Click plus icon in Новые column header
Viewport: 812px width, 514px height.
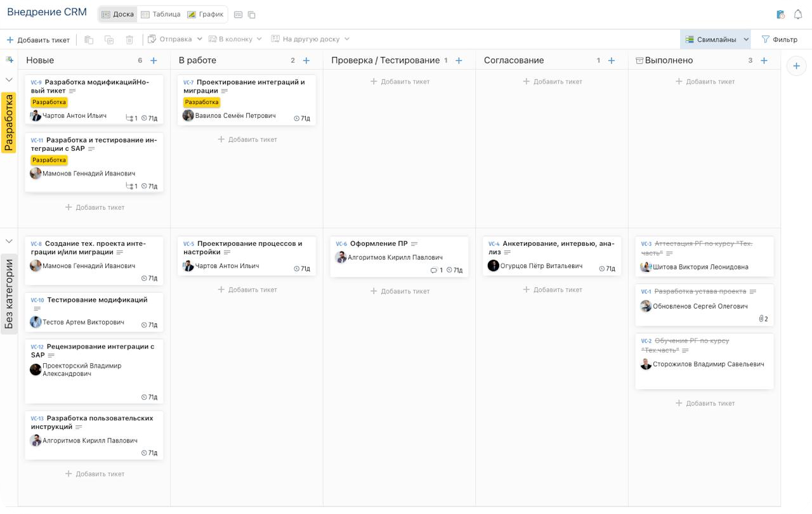tap(154, 60)
